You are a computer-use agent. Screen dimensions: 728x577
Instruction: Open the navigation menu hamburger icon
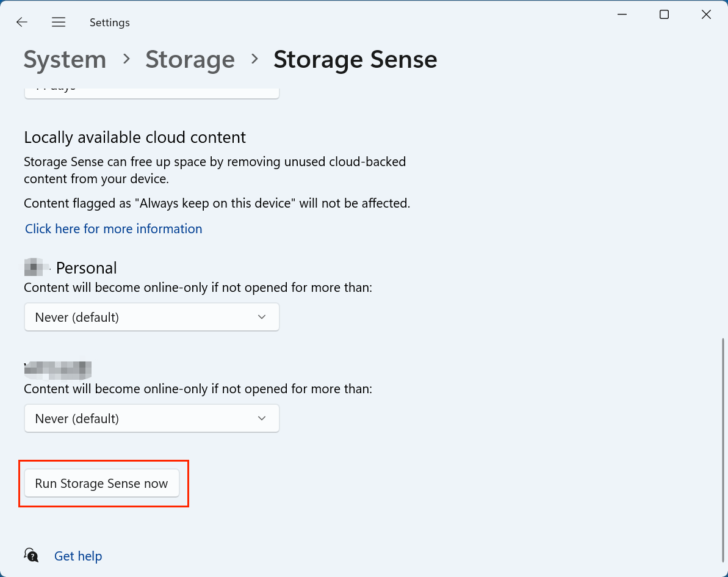click(x=59, y=22)
